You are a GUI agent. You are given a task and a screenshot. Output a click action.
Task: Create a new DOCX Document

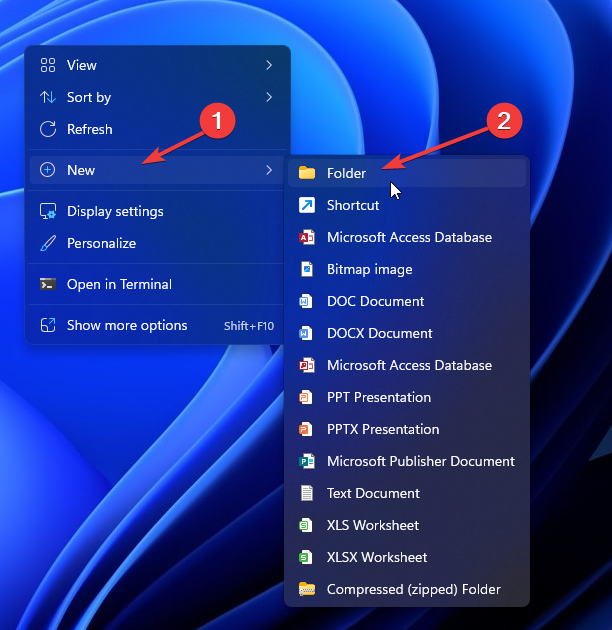pos(407,333)
